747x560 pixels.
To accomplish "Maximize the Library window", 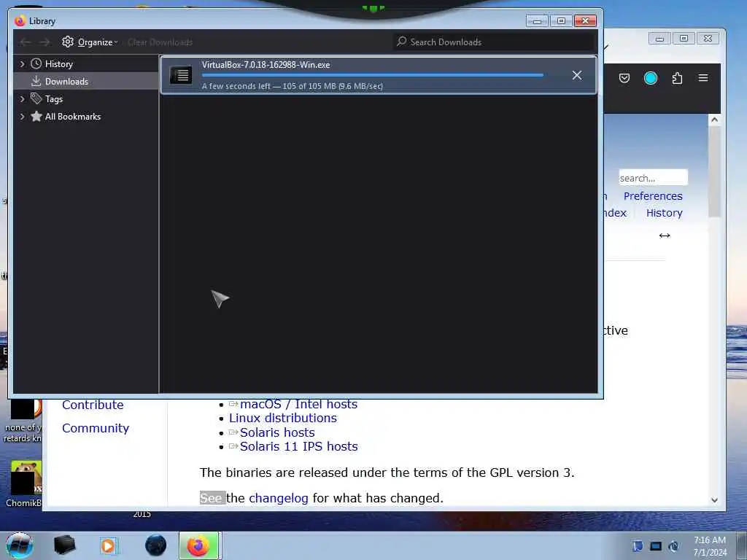I will click(561, 21).
